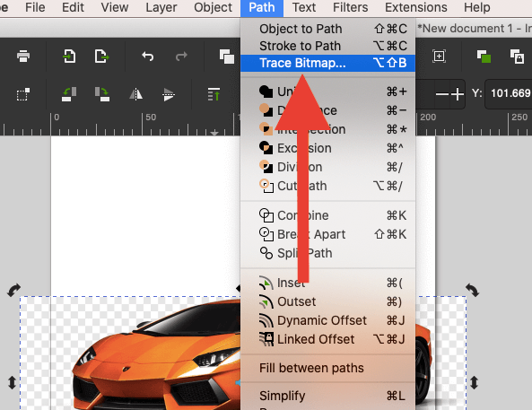
Task: Click left side skew handle of selection
Action: point(12,382)
